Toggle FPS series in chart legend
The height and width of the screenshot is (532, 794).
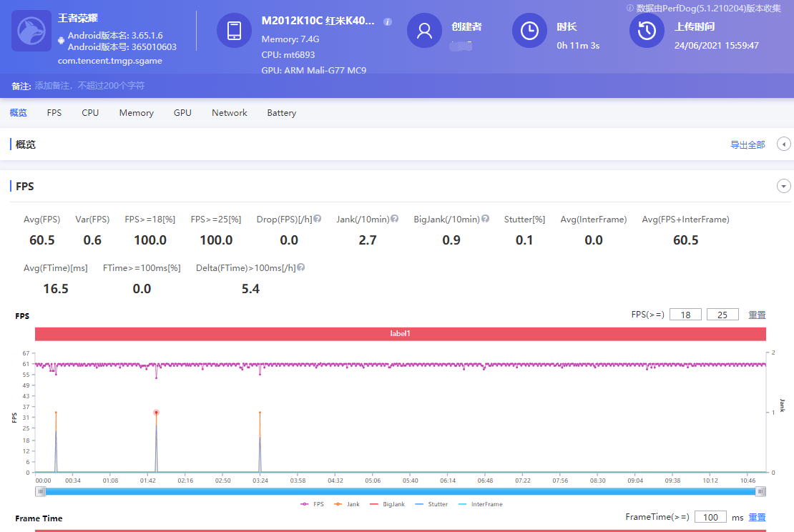tap(312, 504)
